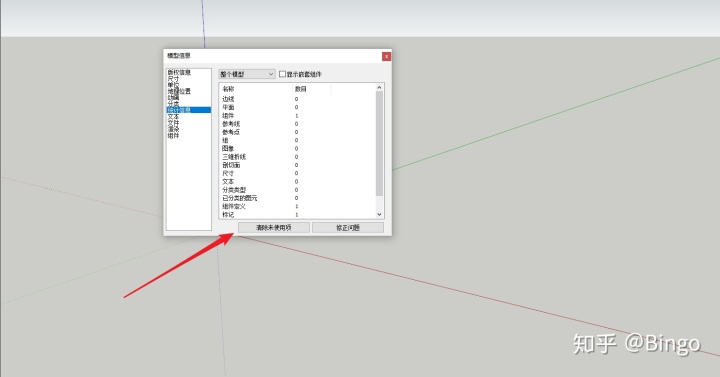Select the 组件定义 row in statistics table
This screenshot has height=377, width=720.
point(297,207)
